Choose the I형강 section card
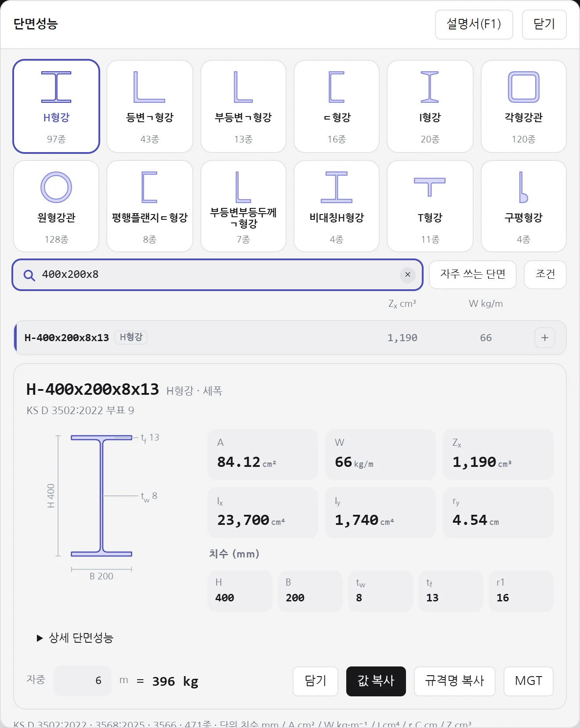The height and width of the screenshot is (728, 580). 430,106
